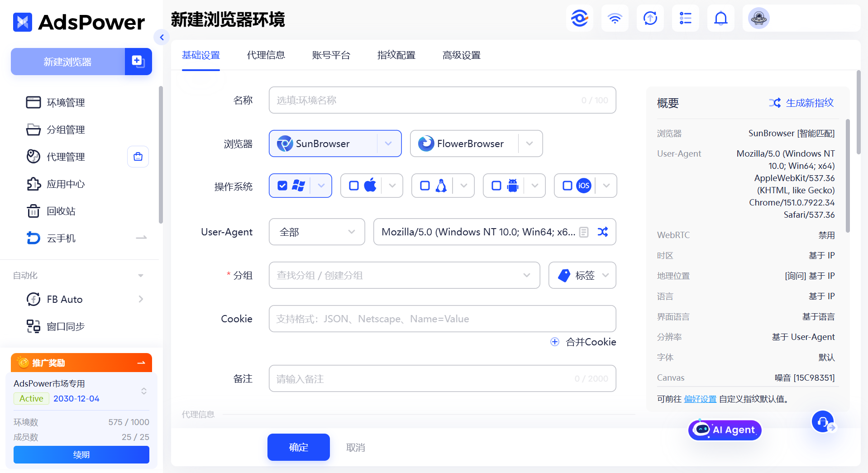Collapse the sidebar with the arrow button
Image resolution: width=868 pixels, height=473 pixels.
(x=162, y=37)
